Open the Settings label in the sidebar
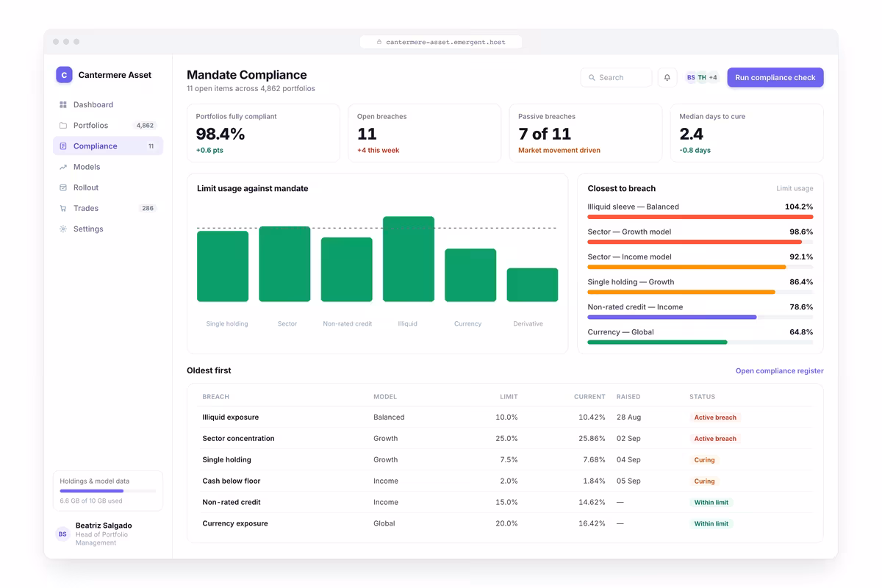882x588 pixels. click(x=88, y=229)
